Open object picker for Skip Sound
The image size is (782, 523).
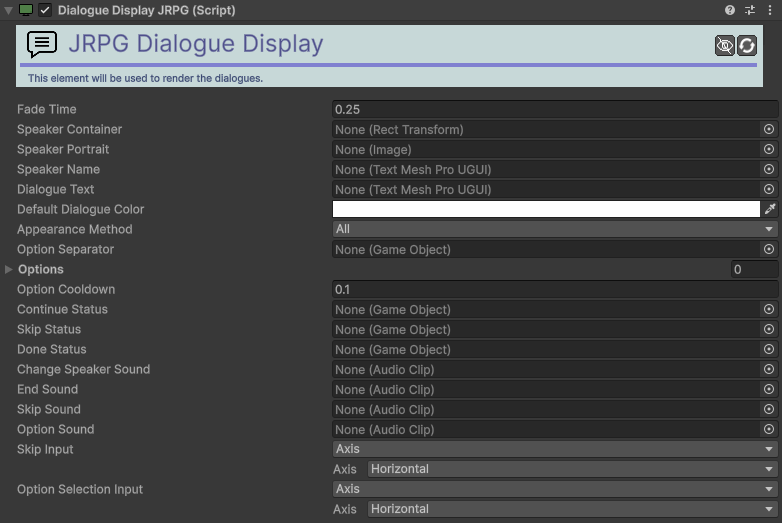(x=769, y=409)
